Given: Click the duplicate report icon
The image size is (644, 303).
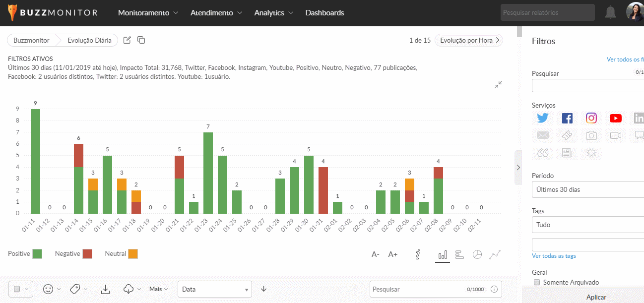Looking at the screenshot, I should (141, 40).
